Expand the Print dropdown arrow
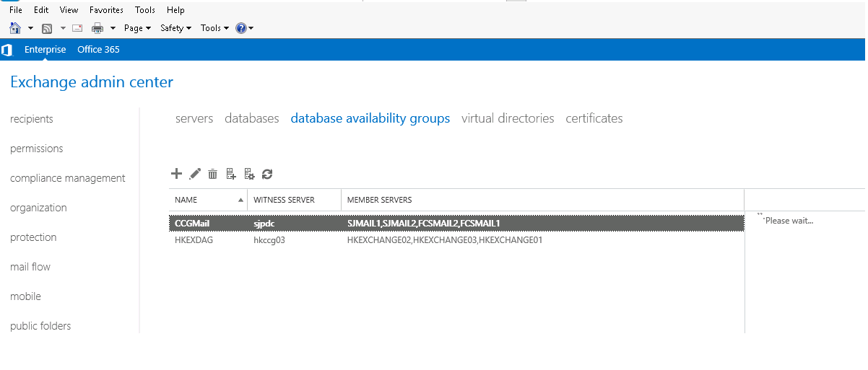 113,28
